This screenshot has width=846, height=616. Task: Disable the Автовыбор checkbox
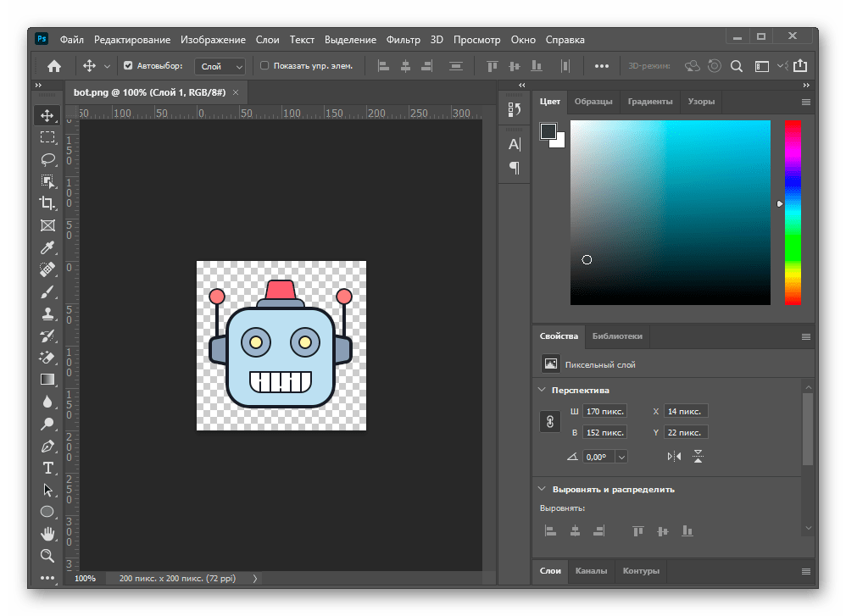click(x=129, y=65)
